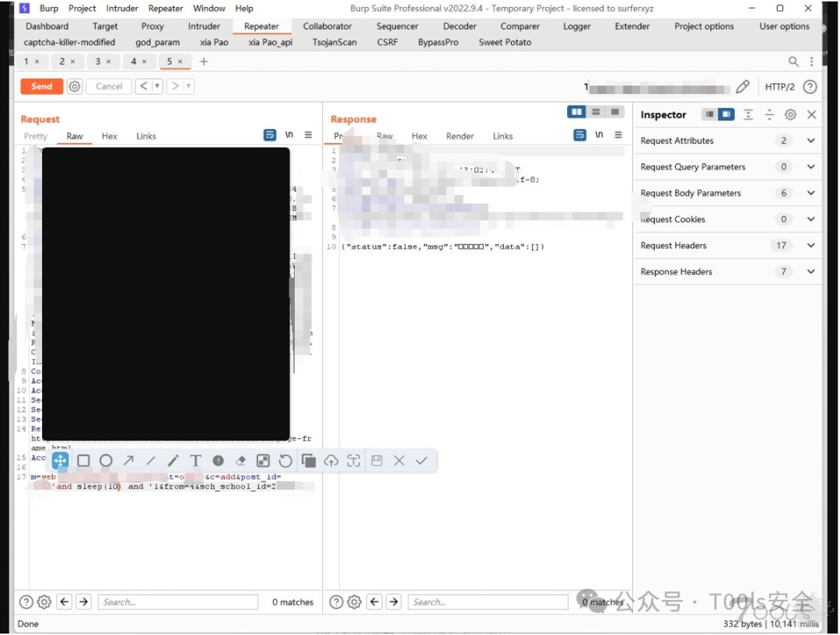Dock Inspector panel to the right

point(726,114)
